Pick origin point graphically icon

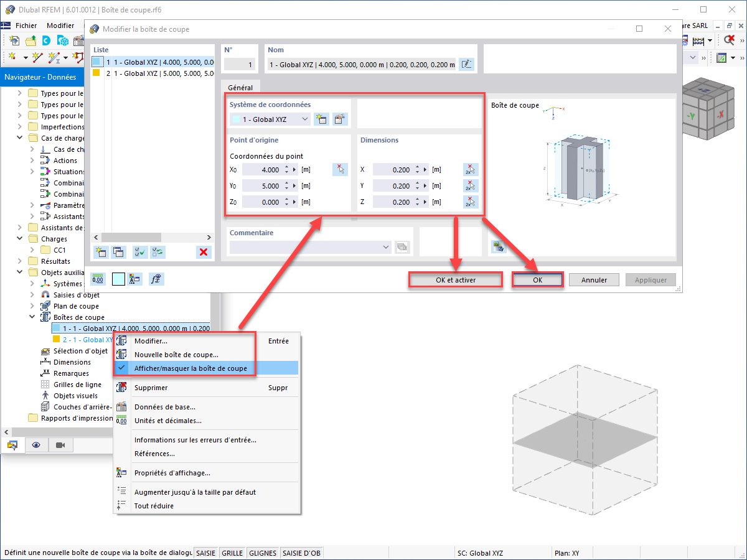(340, 169)
